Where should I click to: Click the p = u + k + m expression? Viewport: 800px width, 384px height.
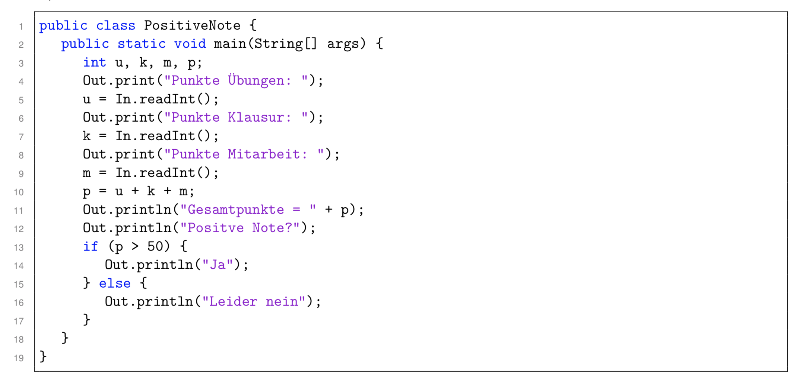click(139, 191)
